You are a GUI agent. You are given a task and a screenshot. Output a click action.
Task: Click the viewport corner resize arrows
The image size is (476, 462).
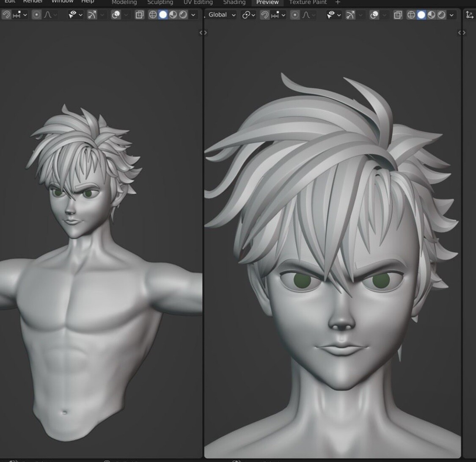point(203,32)
